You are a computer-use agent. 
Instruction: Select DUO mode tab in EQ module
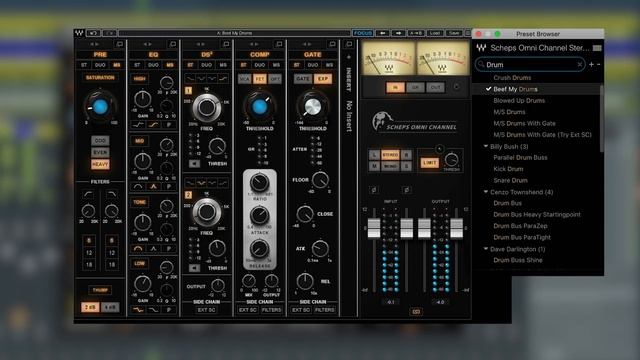tap(153, 65)
